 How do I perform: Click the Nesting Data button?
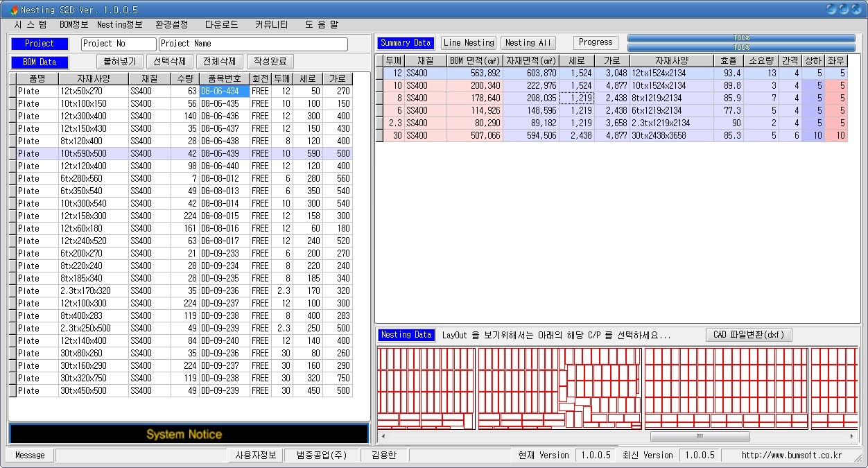click(407, 335)
